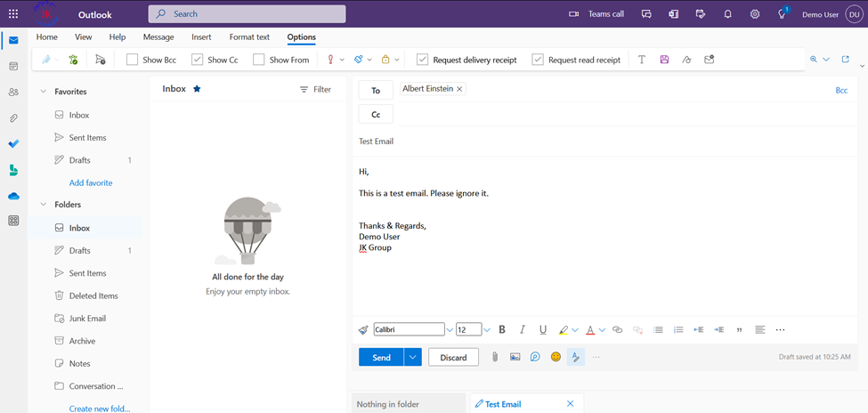Open the Format text ribbon tab

coord(249,37)
